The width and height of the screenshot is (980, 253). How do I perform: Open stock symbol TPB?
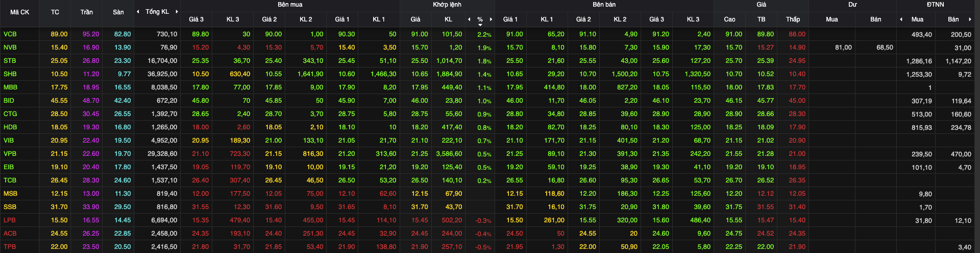10,247
